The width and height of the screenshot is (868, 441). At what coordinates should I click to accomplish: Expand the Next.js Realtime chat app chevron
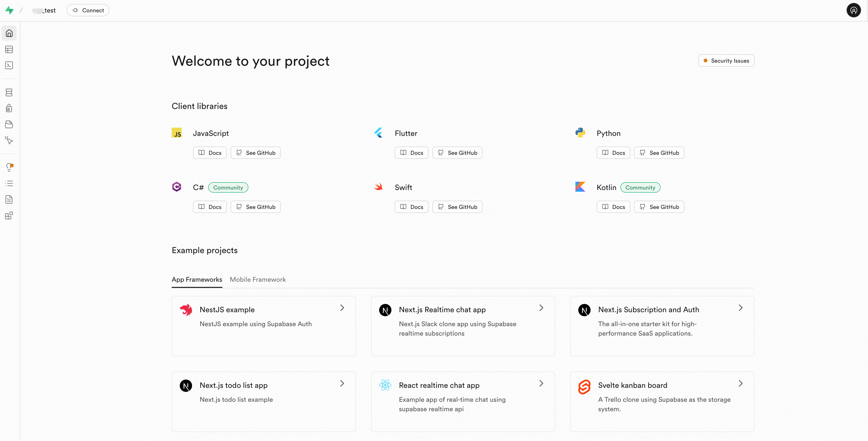pyautogui.click(x=541, y=308)
